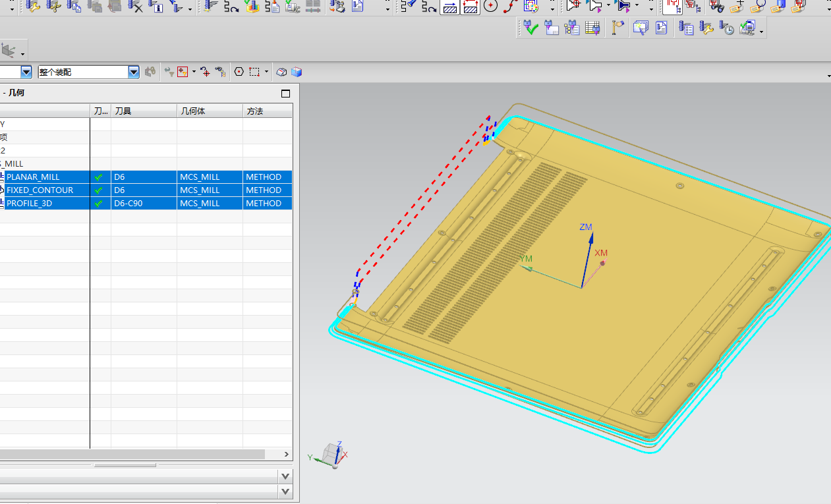Open Object Information icon with 'i'
Screen dimensions: 831x504
click(156, 6)
